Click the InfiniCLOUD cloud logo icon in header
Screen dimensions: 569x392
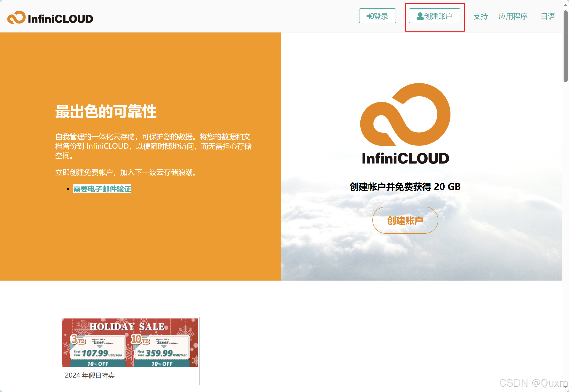point(16,17)
